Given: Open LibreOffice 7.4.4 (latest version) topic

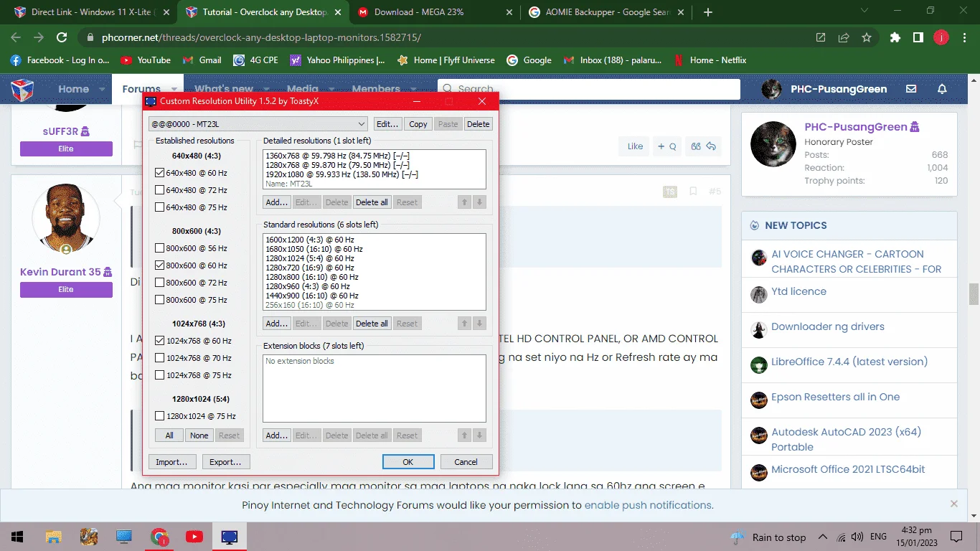Looking at the screenshot, I should [849, 362].
